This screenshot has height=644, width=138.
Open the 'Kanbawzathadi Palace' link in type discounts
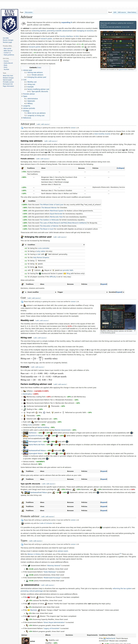[x=39, y=493]
